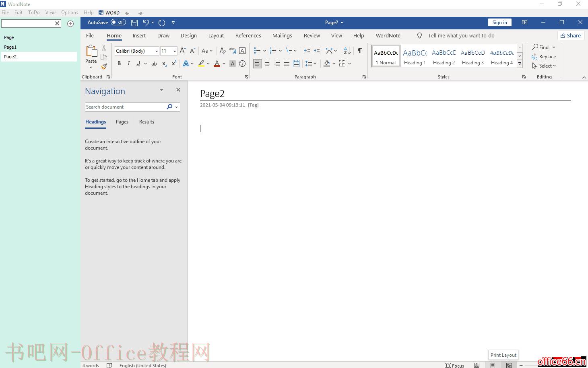Open the Design ribbon tab

click(189, 35)
